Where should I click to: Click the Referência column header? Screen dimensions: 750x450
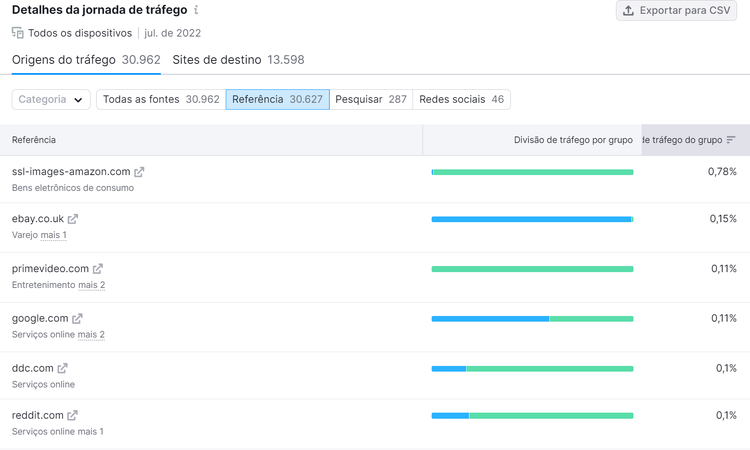tap(211, 140)
